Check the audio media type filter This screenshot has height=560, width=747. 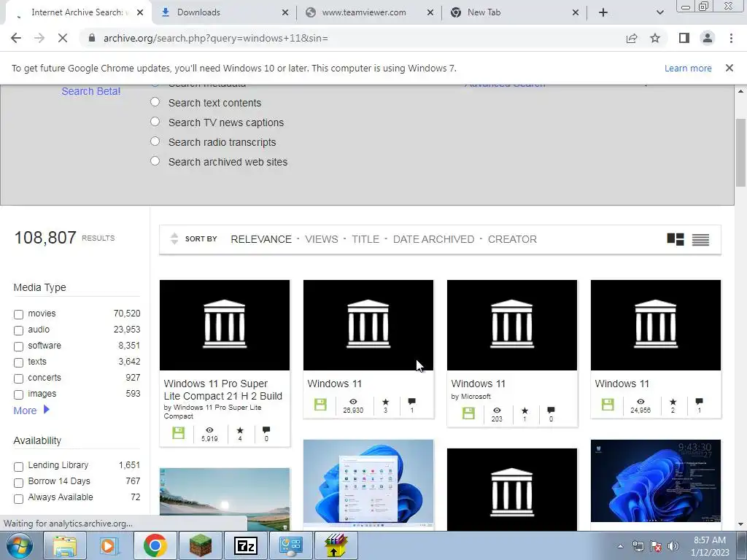pyautogui.click(x=18, y=330)
